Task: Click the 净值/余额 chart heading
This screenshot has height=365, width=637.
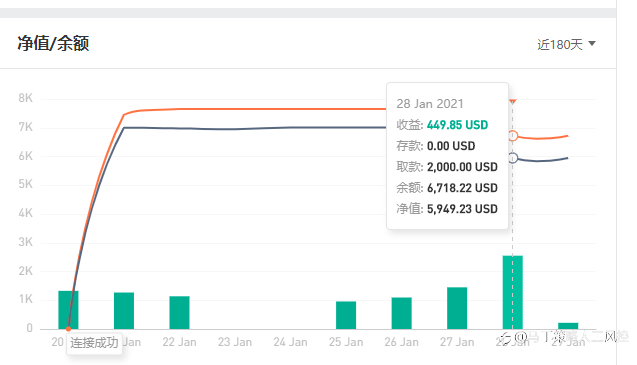Action: [x=53, y=43]
